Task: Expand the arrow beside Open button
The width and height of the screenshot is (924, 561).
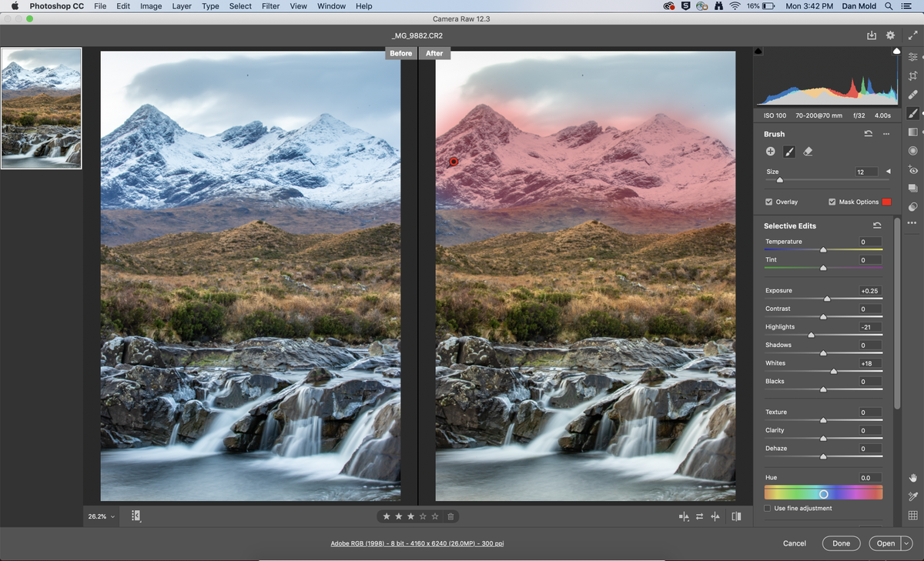Action: (x=906, y=543)
